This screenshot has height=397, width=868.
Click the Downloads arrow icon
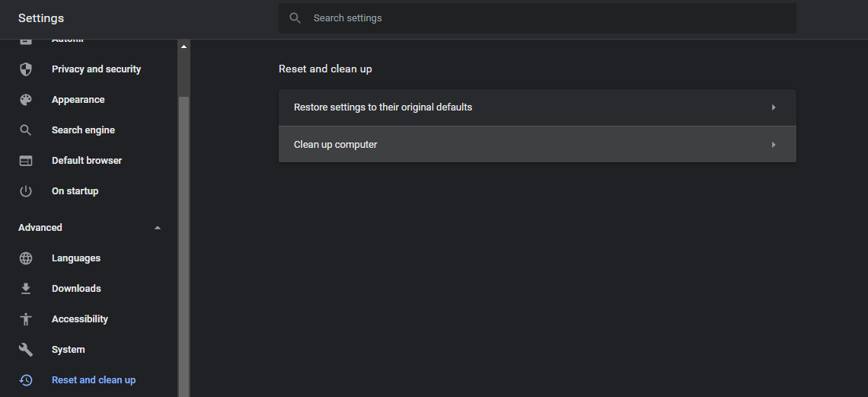26,289
